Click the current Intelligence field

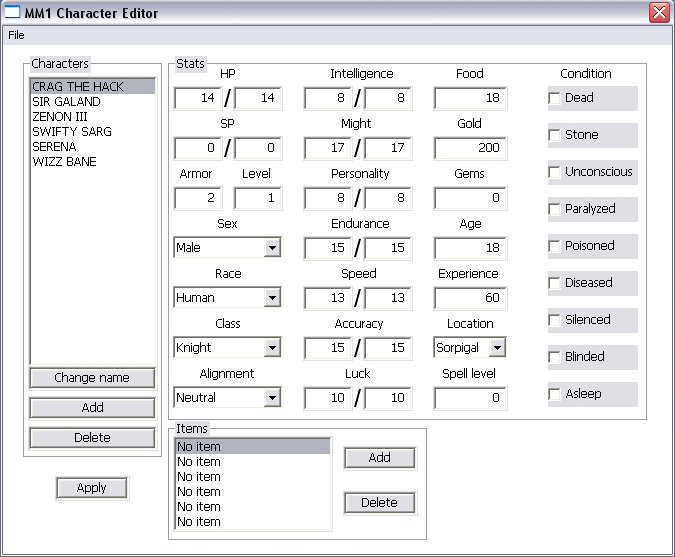pyautogui.click(x=328, y=98)
